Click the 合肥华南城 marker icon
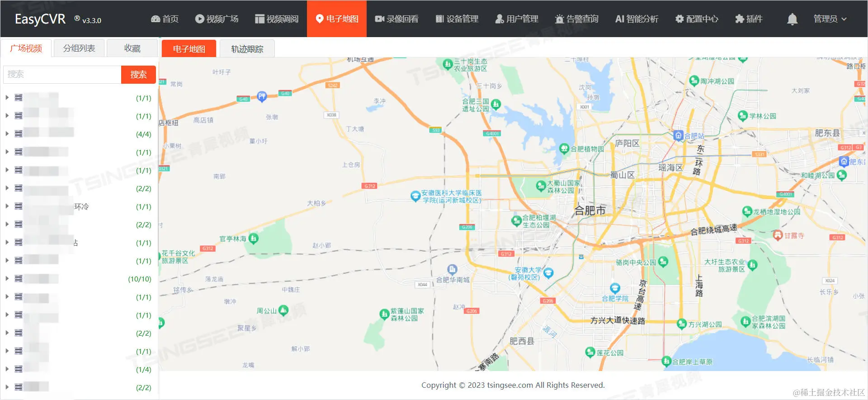 click(x=452, y=269)
